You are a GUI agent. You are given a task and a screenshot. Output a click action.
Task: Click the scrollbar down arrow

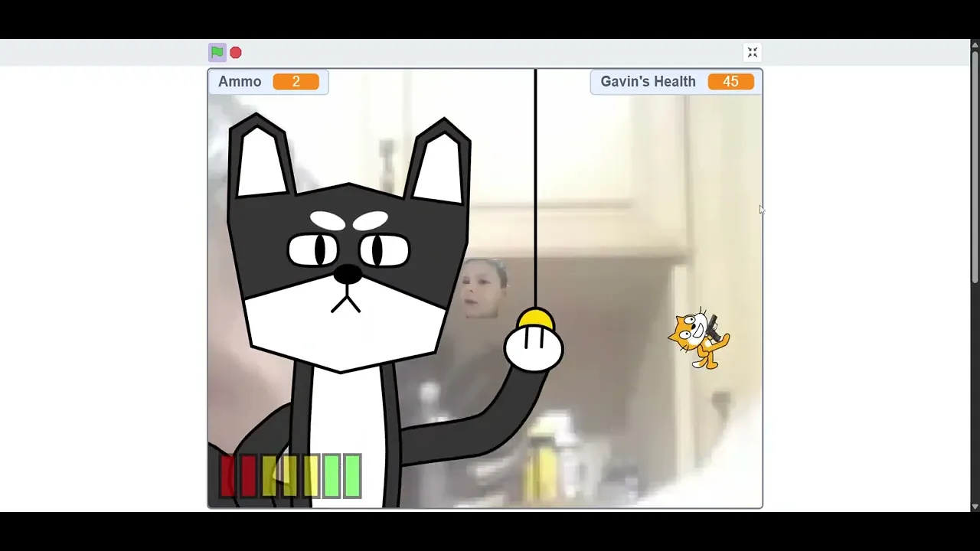pos(975,507)
